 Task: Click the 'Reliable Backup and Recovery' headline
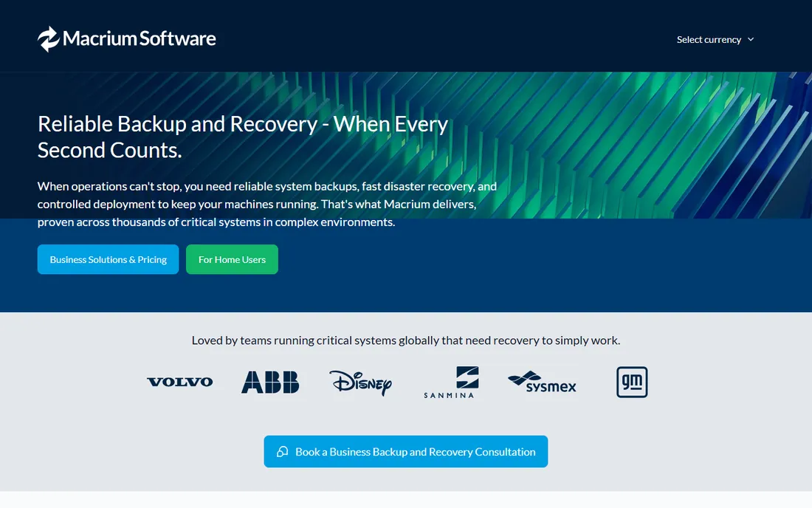(x=243, y=137)
